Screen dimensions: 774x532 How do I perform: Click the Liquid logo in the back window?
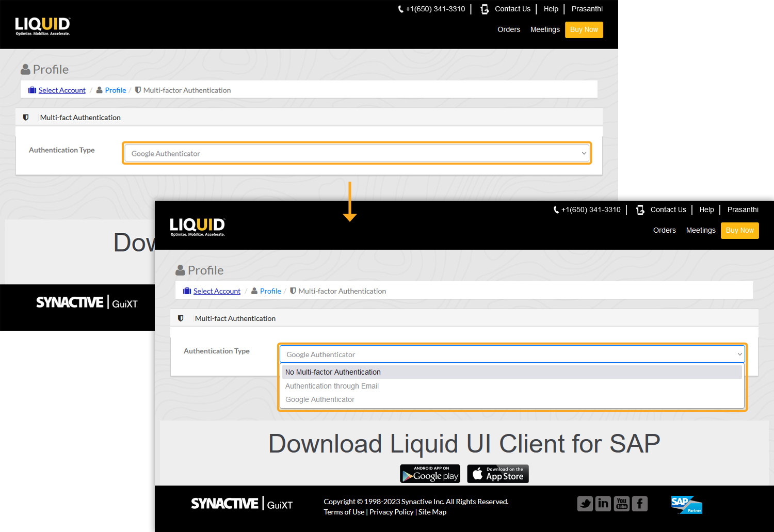click(x=42, y=26)
